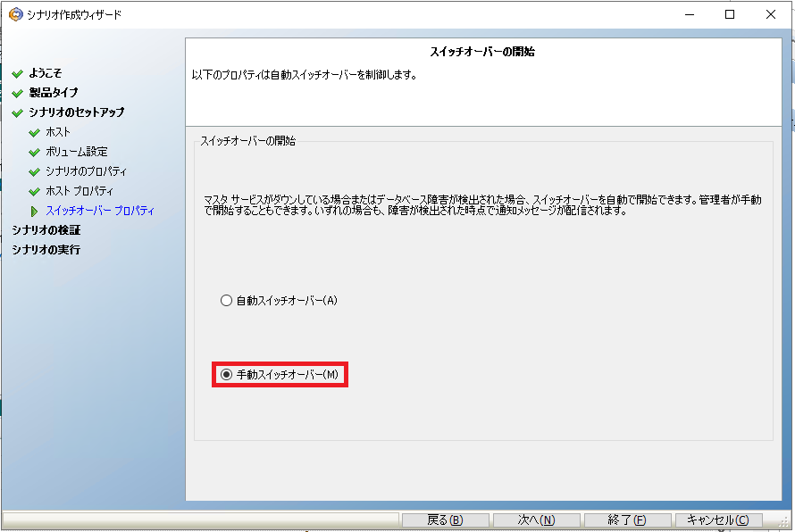795x532 pixels.
Task: Click the シナリオの実行 step
Action: tap(46, 250)
